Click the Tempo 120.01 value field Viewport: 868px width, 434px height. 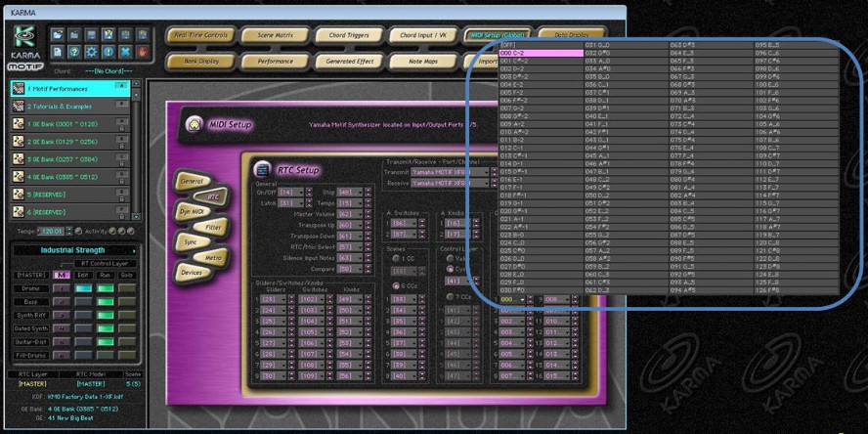coord(51,231)
